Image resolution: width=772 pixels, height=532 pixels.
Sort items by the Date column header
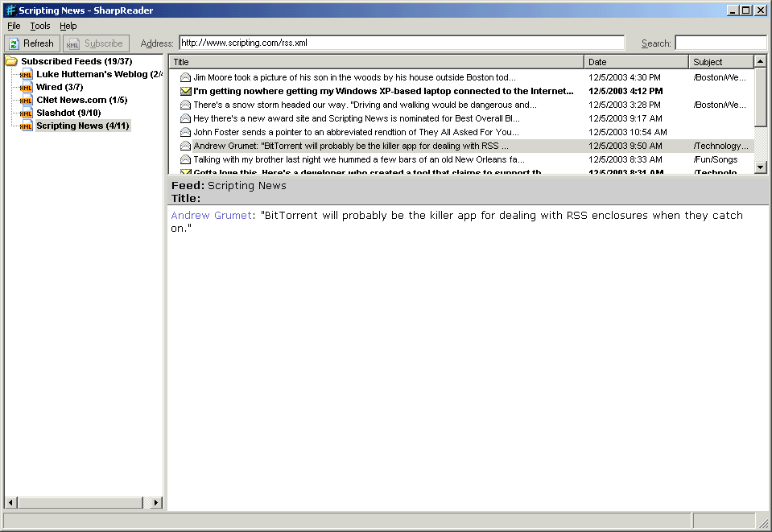click(636, 62)
